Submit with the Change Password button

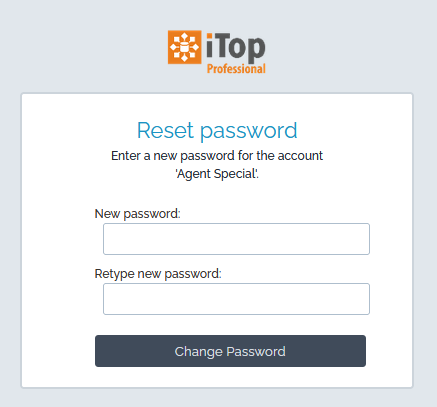[x=230, y=351]
